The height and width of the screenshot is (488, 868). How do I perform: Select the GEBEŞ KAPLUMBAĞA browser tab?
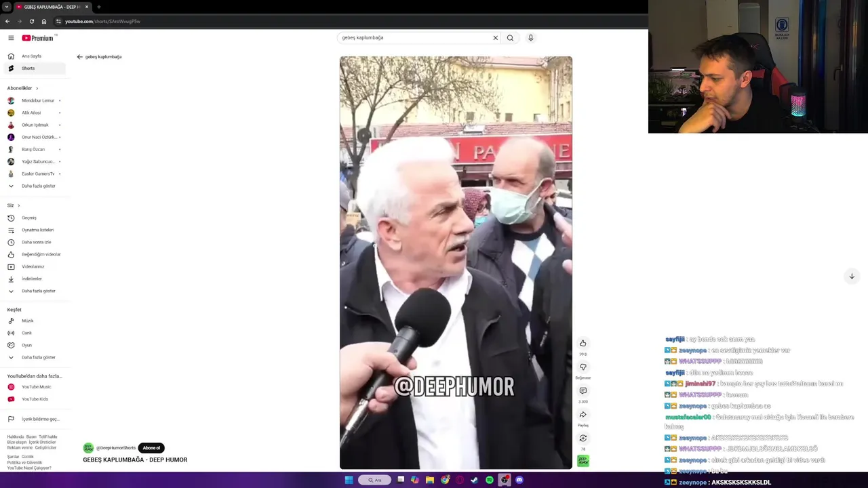pyautogui.click(x=52, y=7)
